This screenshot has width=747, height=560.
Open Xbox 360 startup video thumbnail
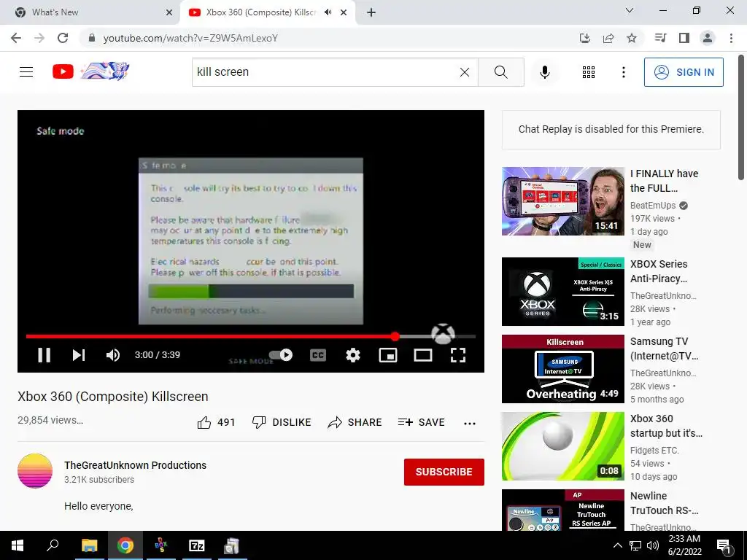[x=563, y=446]
